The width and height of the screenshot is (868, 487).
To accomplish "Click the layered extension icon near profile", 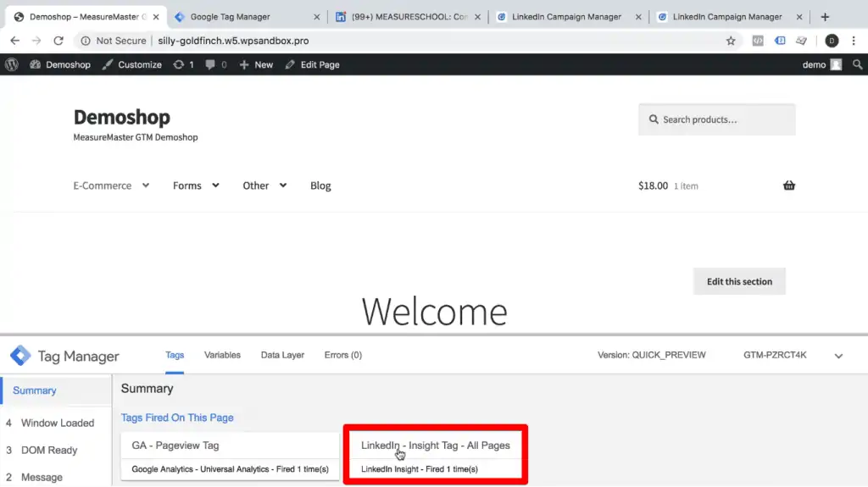I will pyautogui.click(x=802, y=41).
